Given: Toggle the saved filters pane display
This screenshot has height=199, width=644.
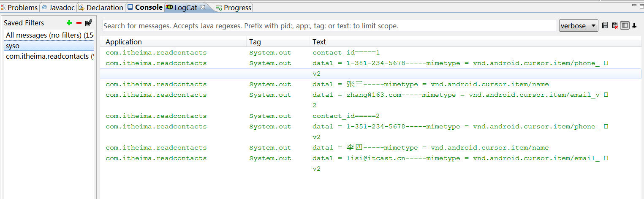Looking at the screenshot, I should pyautogui.click(x=625, y=26).
